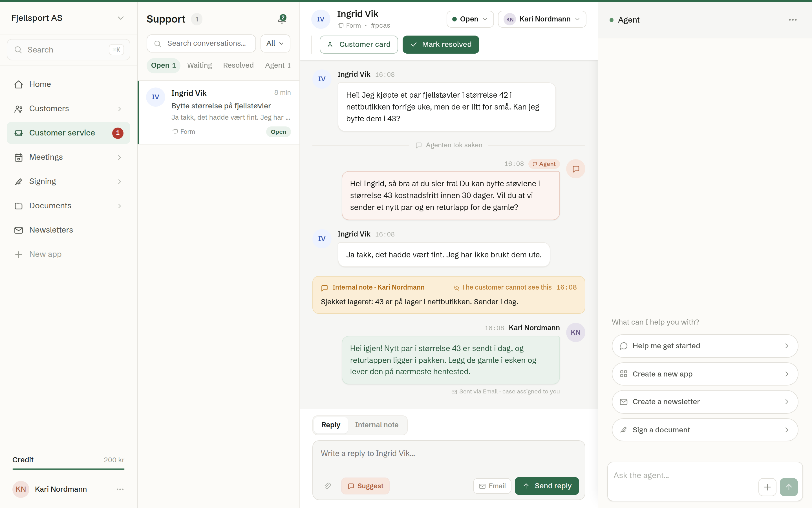
Task: Click Sign a document suggestion
Action: (705, 430)
